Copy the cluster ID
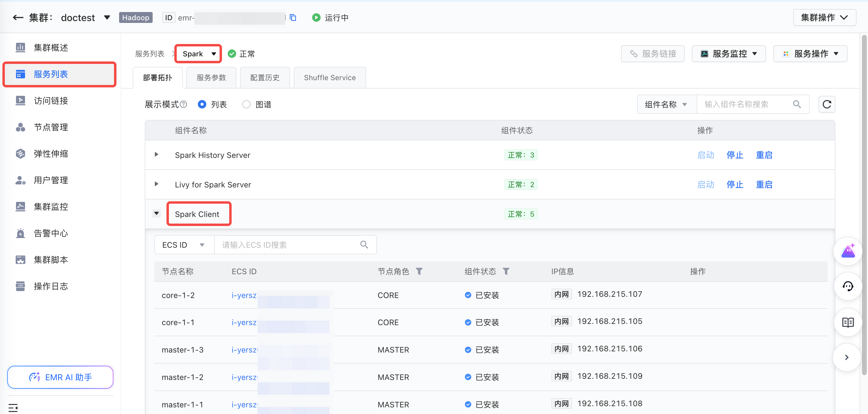The height and width of the screenshot is (414, 868). click(x=293, y=17)
